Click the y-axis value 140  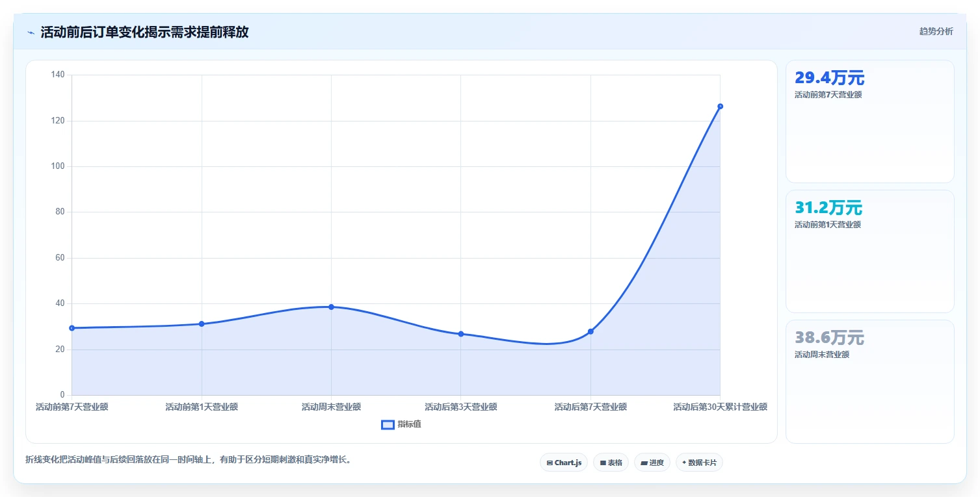58,75
